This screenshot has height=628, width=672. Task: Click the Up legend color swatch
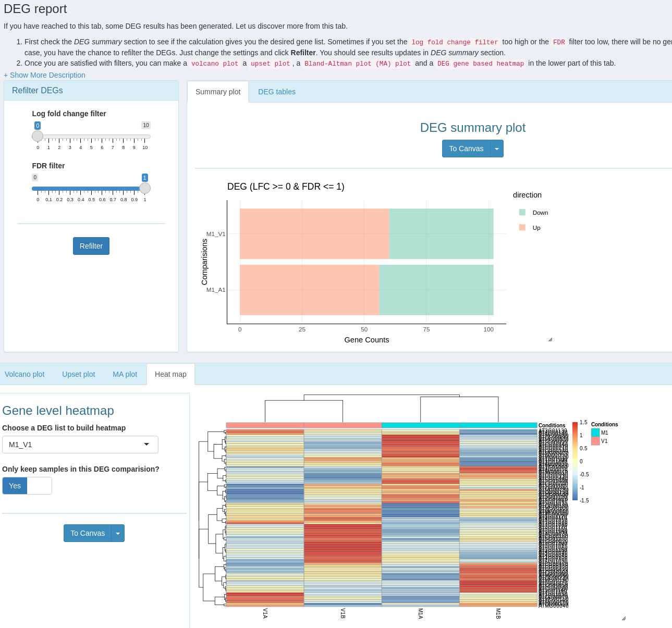coord(522,228)
